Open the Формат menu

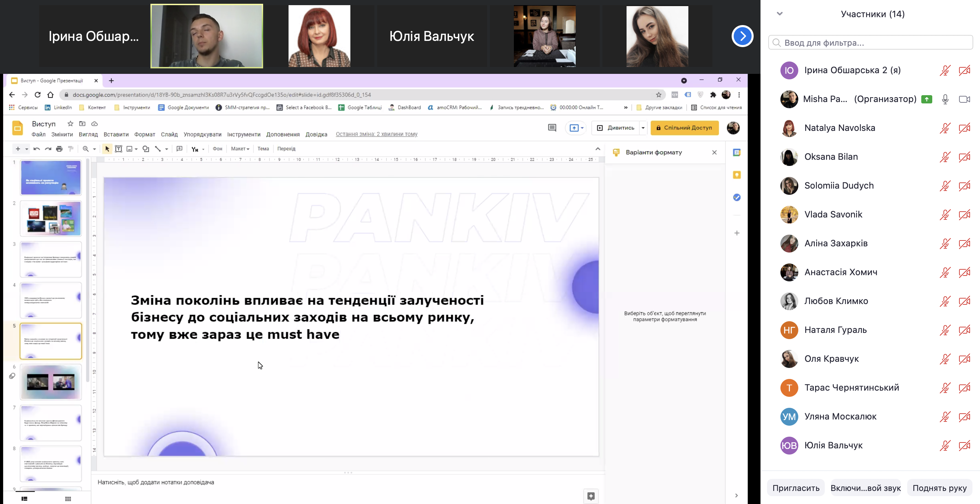[145, 134]
